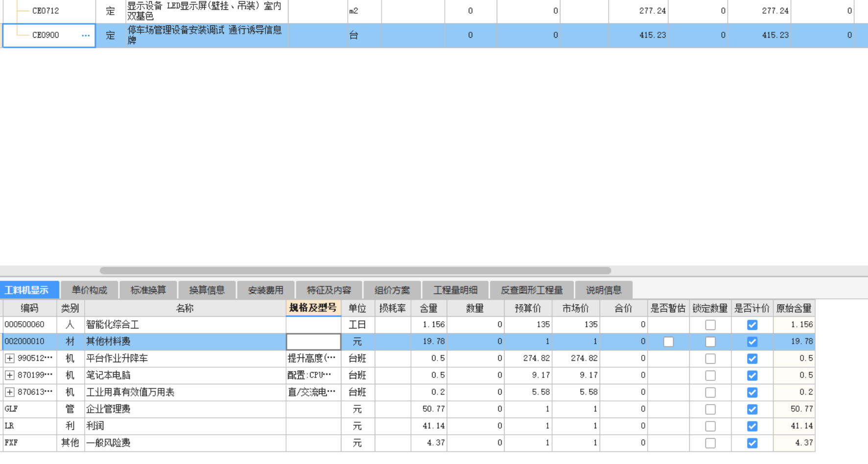The width and height of the screenshot is (868, 464).
Task: Click the GLF code cell
Action: pyautogui.click(x=29, y=409)
